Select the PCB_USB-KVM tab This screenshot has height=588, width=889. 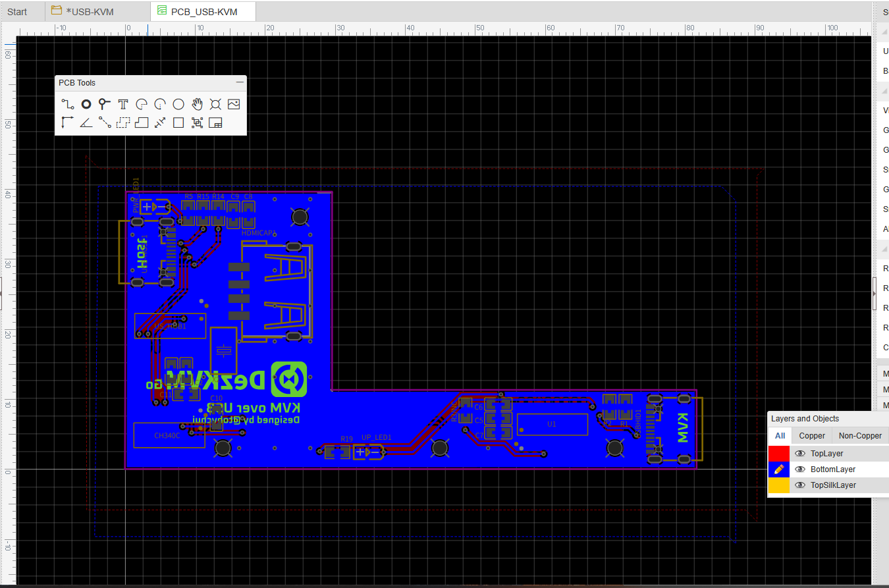[203, 12]
